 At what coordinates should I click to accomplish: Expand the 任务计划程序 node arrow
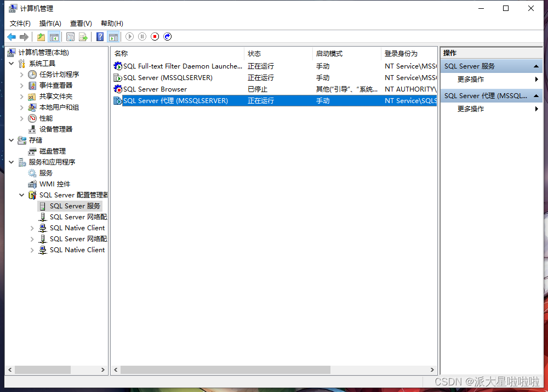[x=22, y=75]
